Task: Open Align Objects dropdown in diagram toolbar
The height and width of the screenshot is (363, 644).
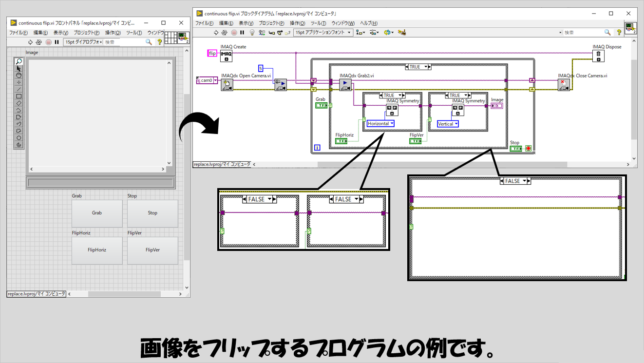Action: [x=360, y=33]
